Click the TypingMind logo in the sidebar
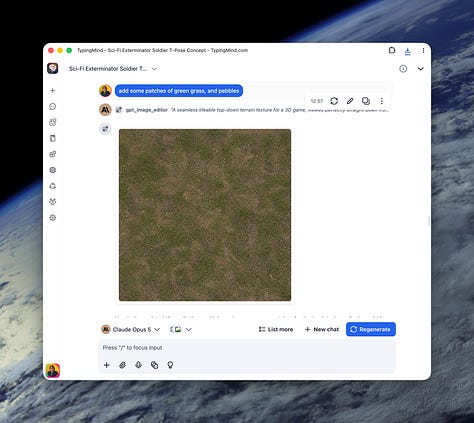474x423 pixels. click(53, 68)
